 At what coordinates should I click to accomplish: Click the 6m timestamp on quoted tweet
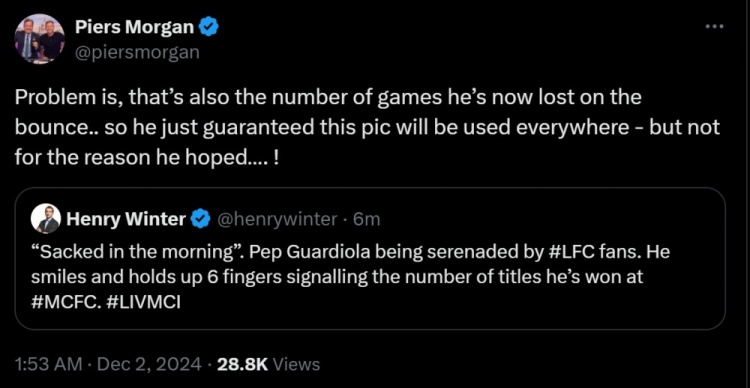point(366,220)
